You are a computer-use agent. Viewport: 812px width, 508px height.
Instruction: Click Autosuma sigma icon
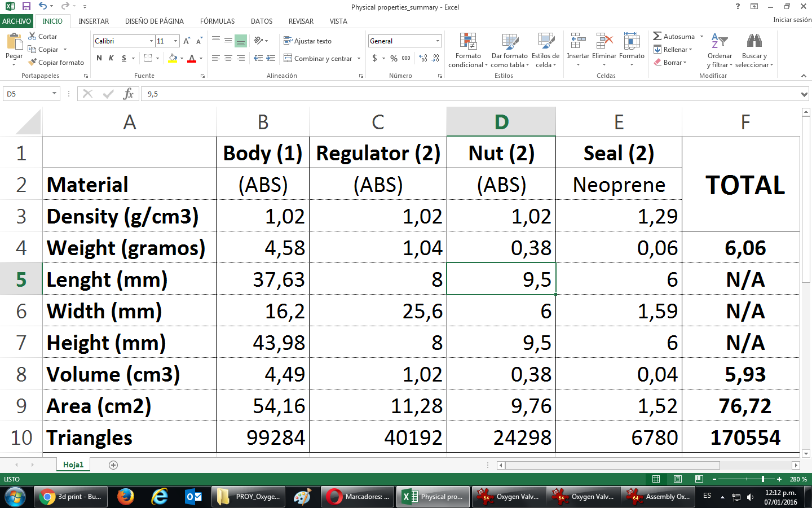657,36
